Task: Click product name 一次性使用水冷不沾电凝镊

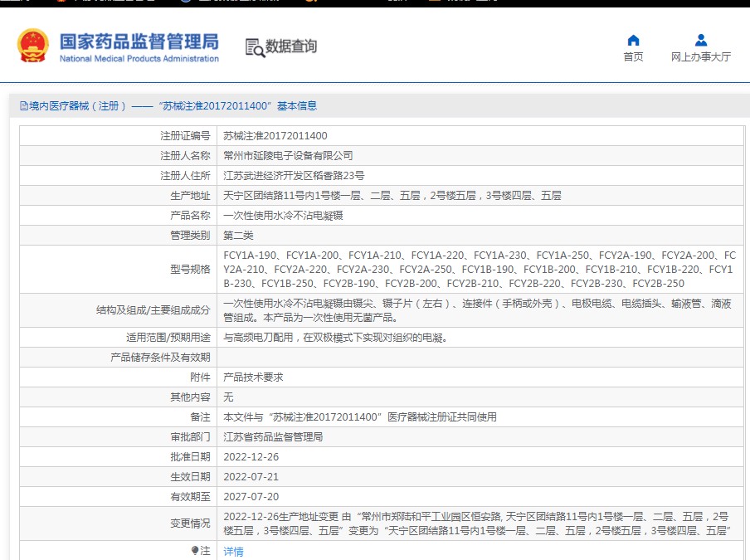Action: pyautogui.click(x=283, y=216)
